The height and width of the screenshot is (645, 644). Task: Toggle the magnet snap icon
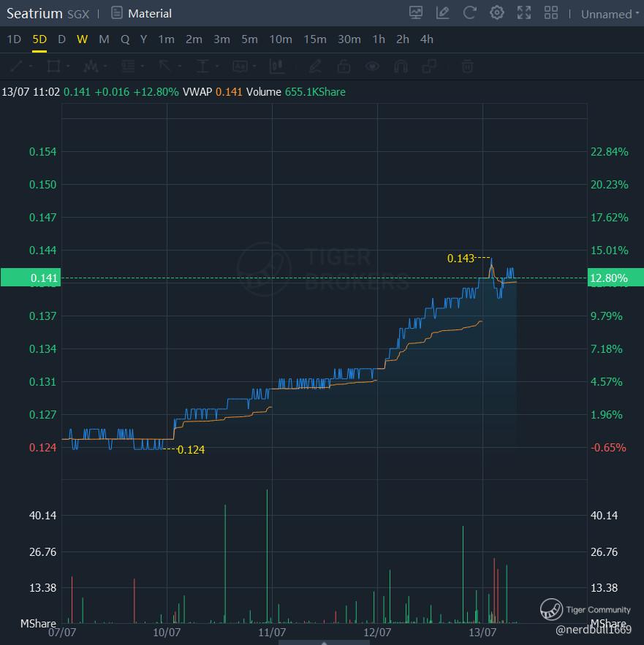pyautogui.click(x=401, y=66)
